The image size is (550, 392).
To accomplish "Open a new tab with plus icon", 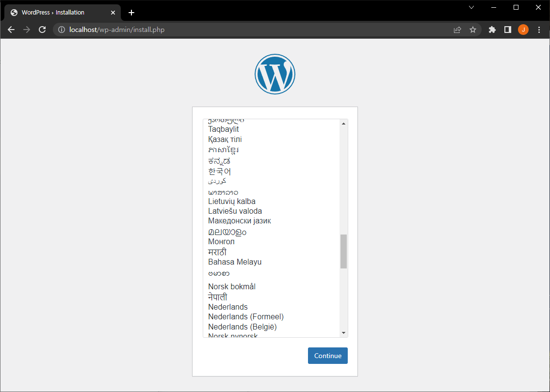I will tap(131, 13).
